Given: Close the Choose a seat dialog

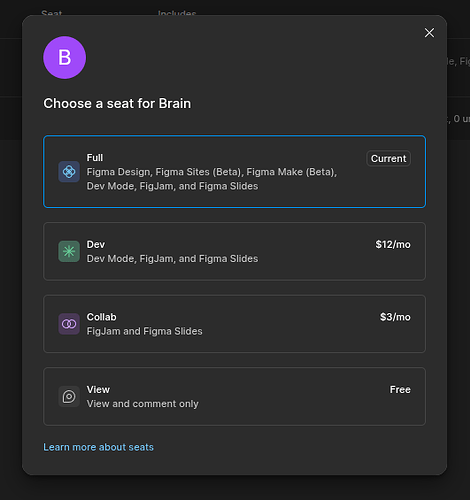Looking at the screenshot, I should (x=429, y=33).
